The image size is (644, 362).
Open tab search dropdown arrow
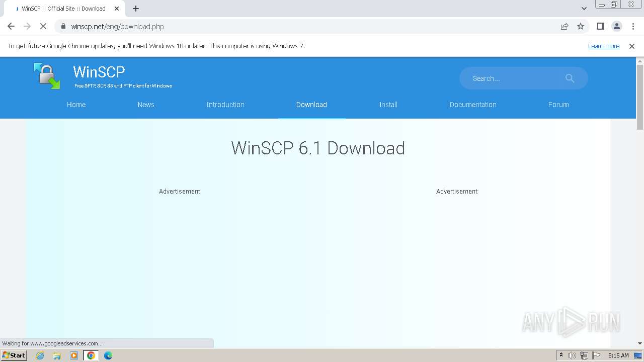584,9
